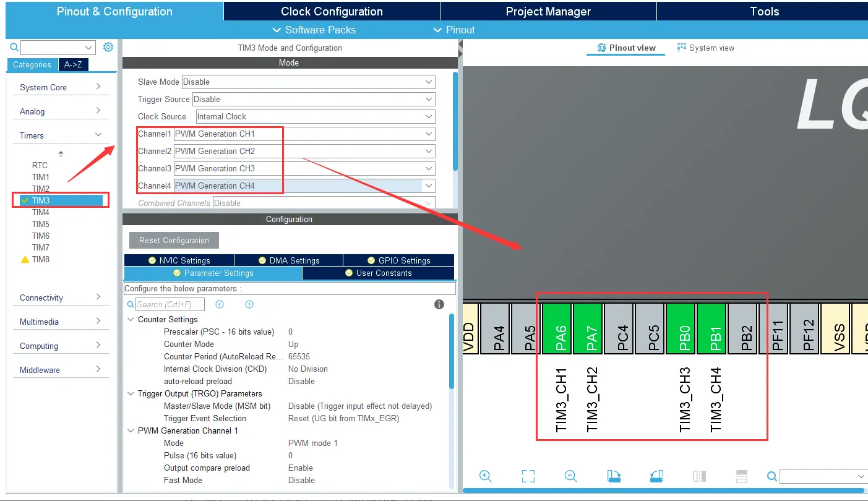The image size is (868, 501).
Task: Collapse the Counter Settings group
Action: click(131, 319)
